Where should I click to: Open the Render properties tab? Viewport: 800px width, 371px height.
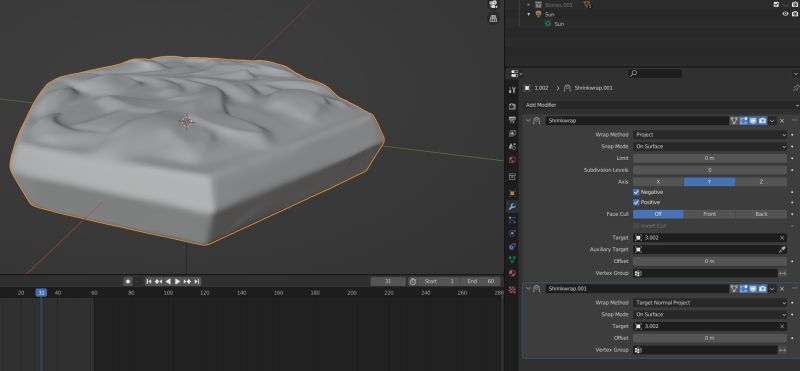(512, 106)
